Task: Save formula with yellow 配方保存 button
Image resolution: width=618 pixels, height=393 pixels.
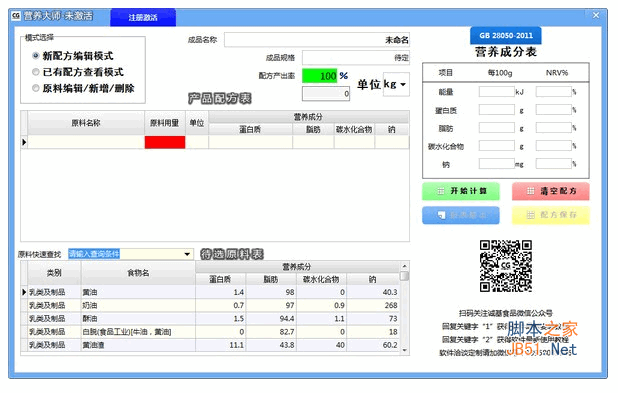Action: tap(551, 215)
